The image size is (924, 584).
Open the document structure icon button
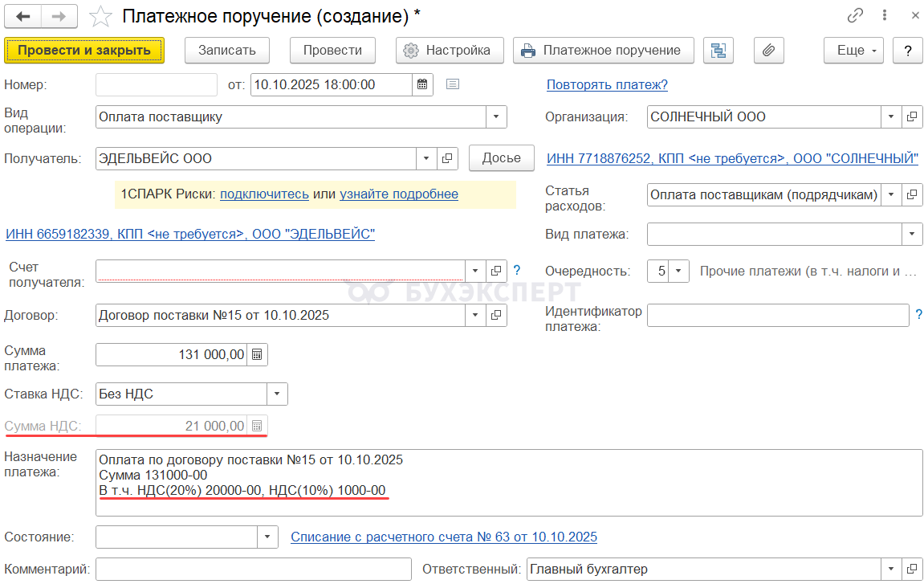pyautogui.click(x=718, y=50)
